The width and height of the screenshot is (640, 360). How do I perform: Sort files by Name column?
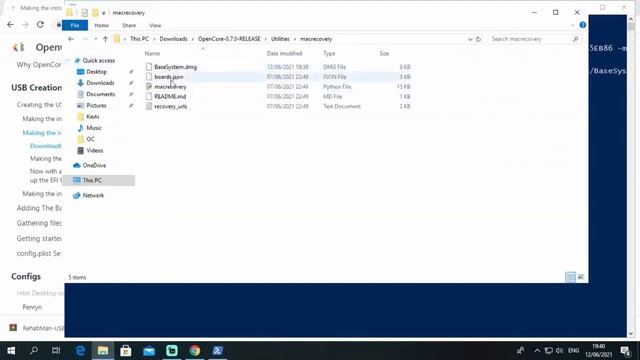152,53
